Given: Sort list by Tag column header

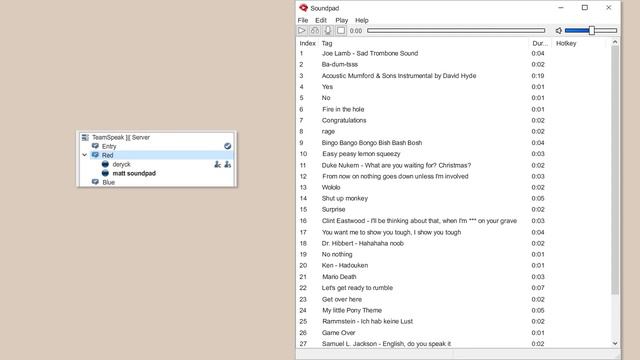Looking at the screenshot, I should (x=327, y=43).
